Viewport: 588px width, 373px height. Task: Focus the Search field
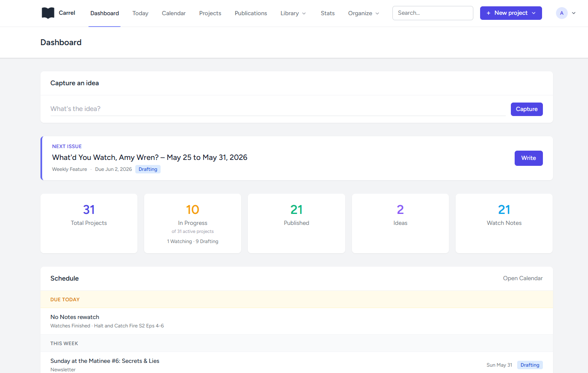pyautogui.click(x=433, y=13)
